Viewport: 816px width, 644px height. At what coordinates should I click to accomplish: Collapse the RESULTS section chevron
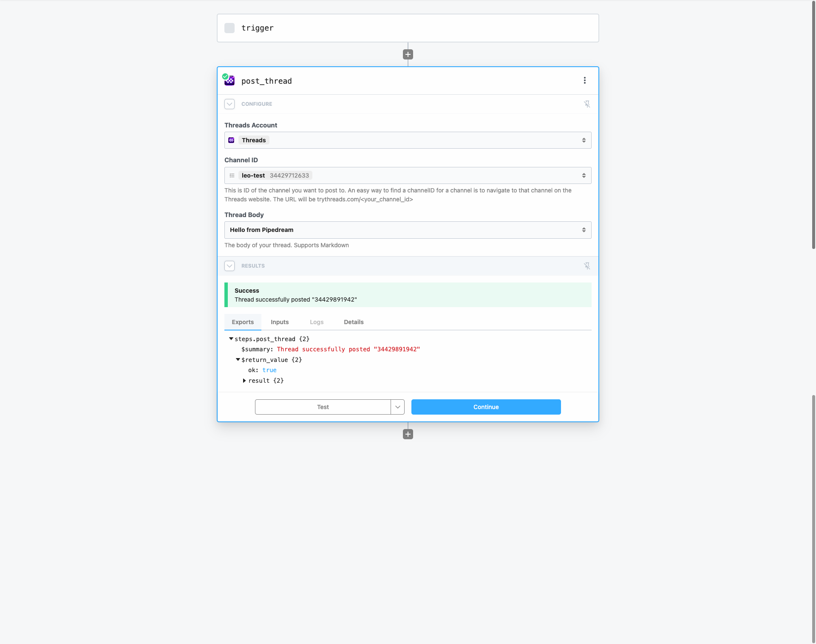229,266
